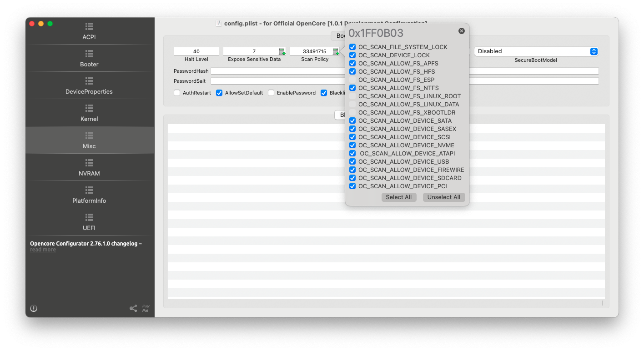Enable OC_SCAN_ALLOW_FS_LINUX_ROOT
Viewport: 644px width, 351px height.
click(352, 96)
